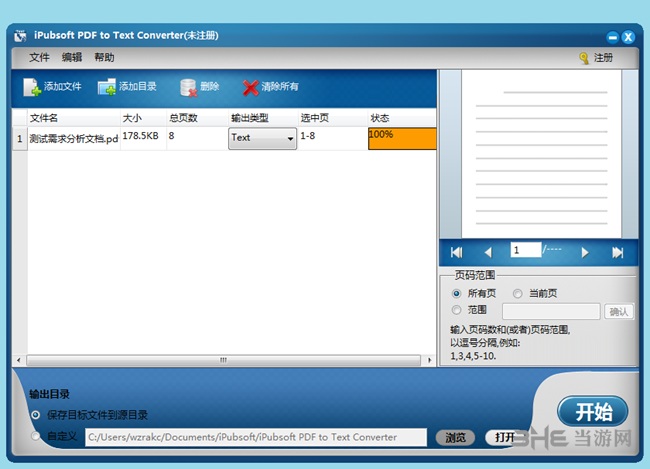The image size is (650, 469).
Task: Click the 清除所有 (Clear All) red X
Action: tap(251, 87)
